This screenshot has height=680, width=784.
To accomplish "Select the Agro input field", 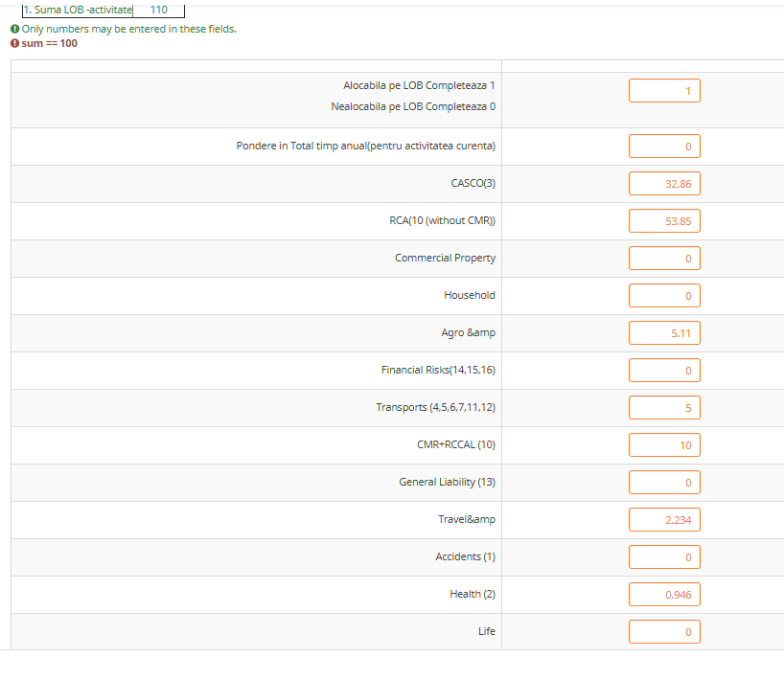I will click(664, 333).
